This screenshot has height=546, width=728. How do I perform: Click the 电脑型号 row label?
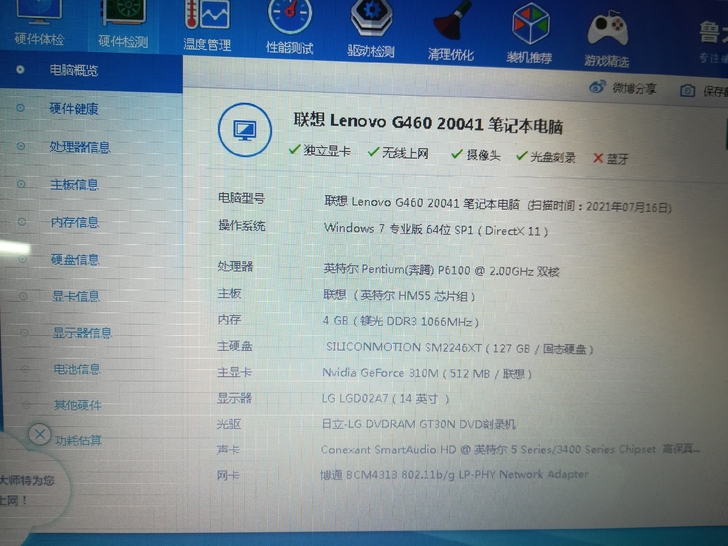(241, 198)
